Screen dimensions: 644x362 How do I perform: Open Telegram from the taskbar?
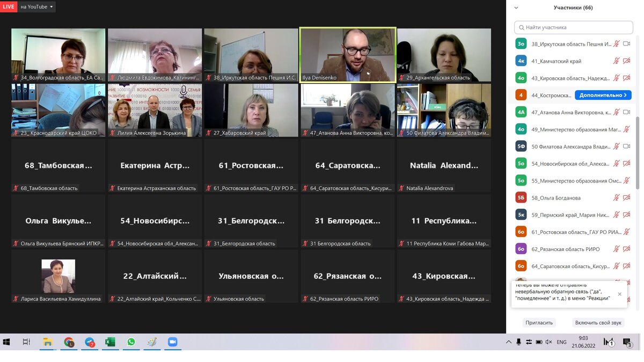[x=90, y=342]
